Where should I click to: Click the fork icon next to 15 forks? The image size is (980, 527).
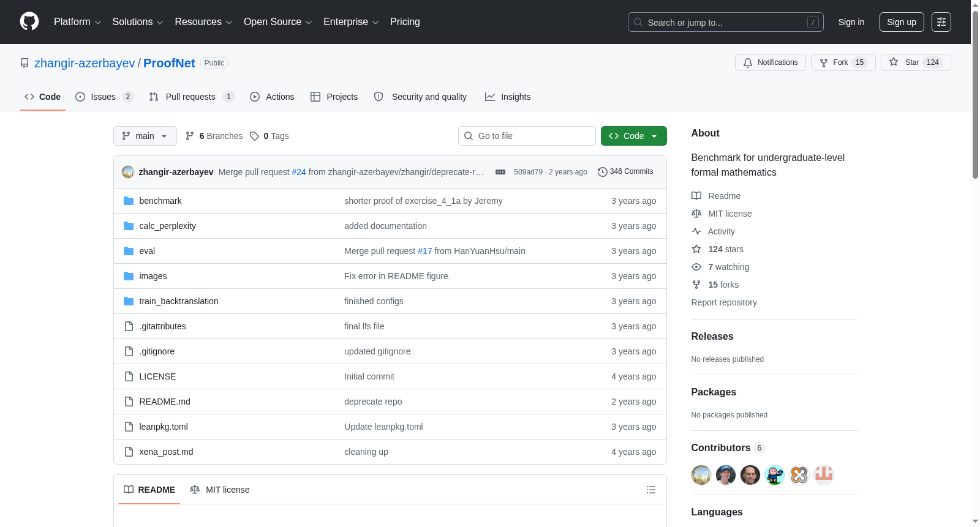tap(696, 285)
